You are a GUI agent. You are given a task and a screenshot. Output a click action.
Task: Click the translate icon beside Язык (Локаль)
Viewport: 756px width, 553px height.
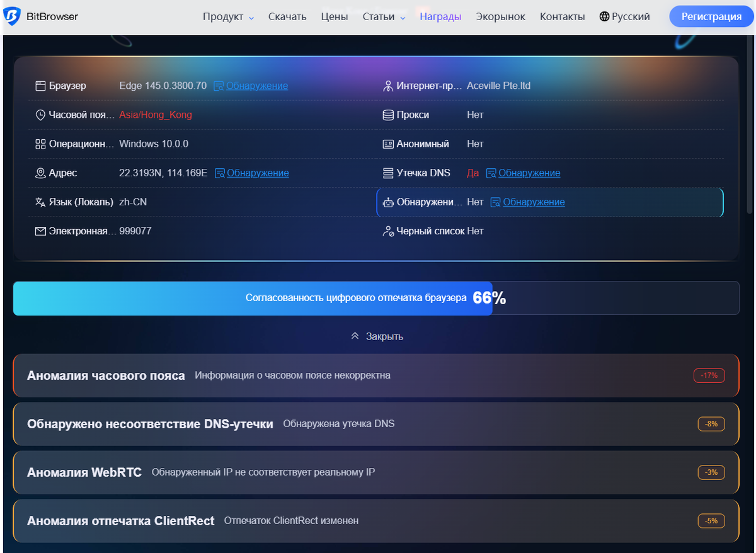point(40,202)
